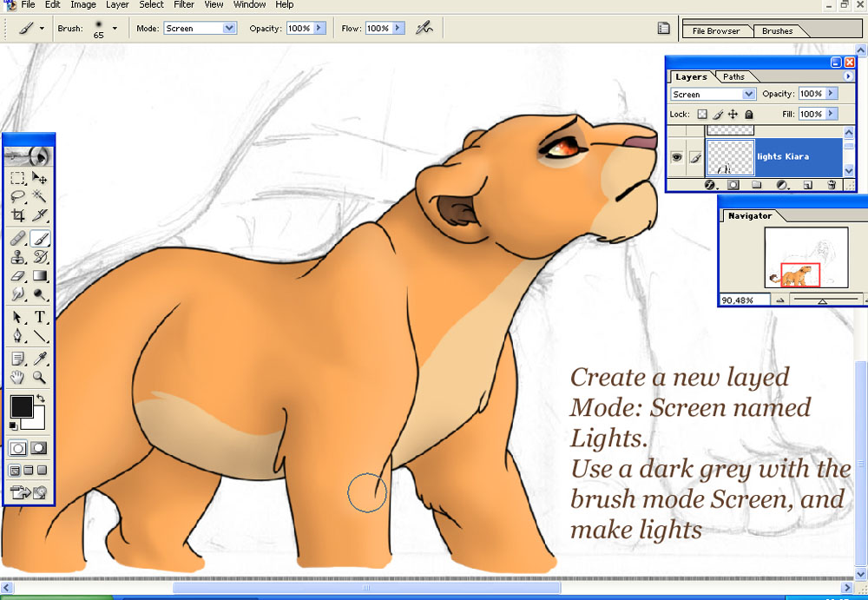Image resolution: width=868 pixels, height=600 pixels.
Task: Select the Move tool
Action: (39, 178)
